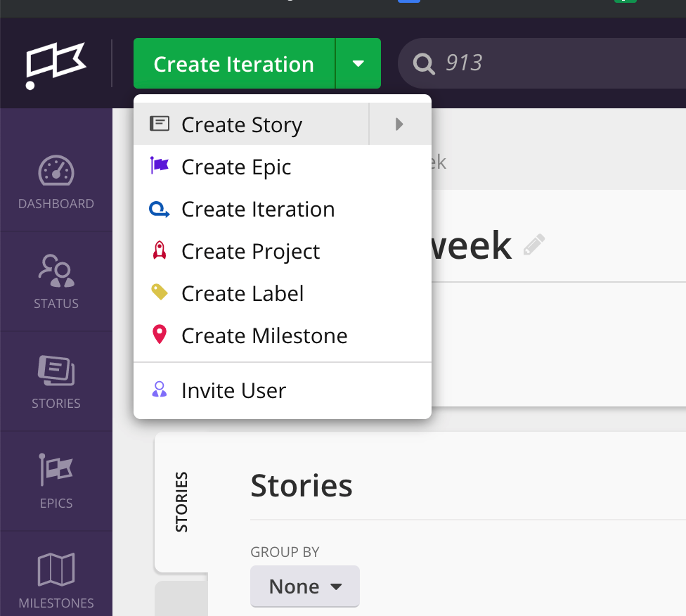
Task: Click the red rocket project icon
Action: coord(160,250)
